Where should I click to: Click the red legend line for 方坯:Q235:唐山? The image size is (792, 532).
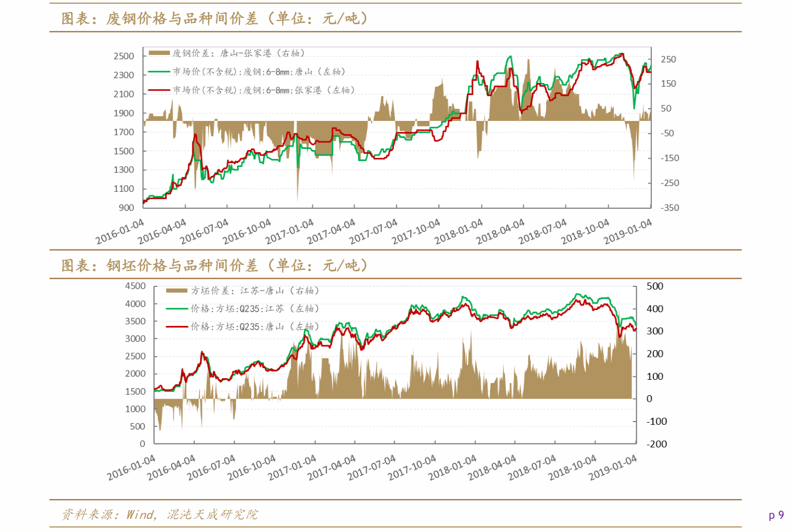point(177,326)
